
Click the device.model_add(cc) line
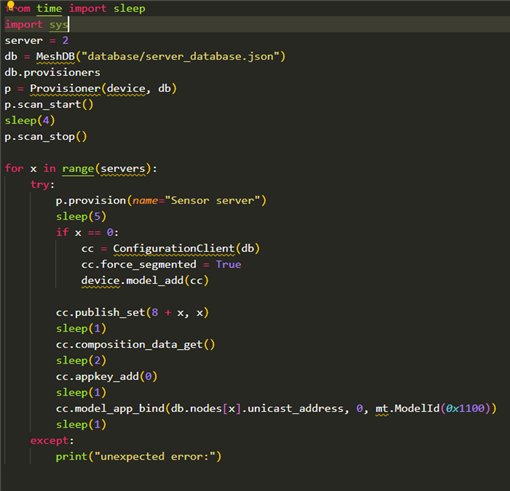coord(145,280)
